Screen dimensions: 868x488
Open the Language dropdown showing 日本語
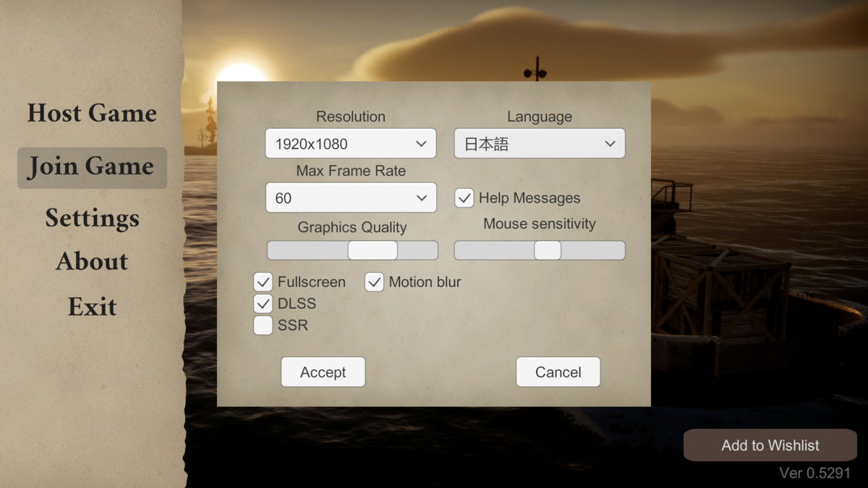pyautogui.click(x=540, y=143)
